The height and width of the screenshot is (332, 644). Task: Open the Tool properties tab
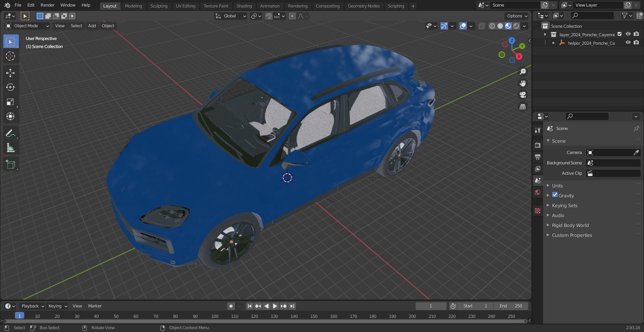pyautogui.click(x=537, y=130)
